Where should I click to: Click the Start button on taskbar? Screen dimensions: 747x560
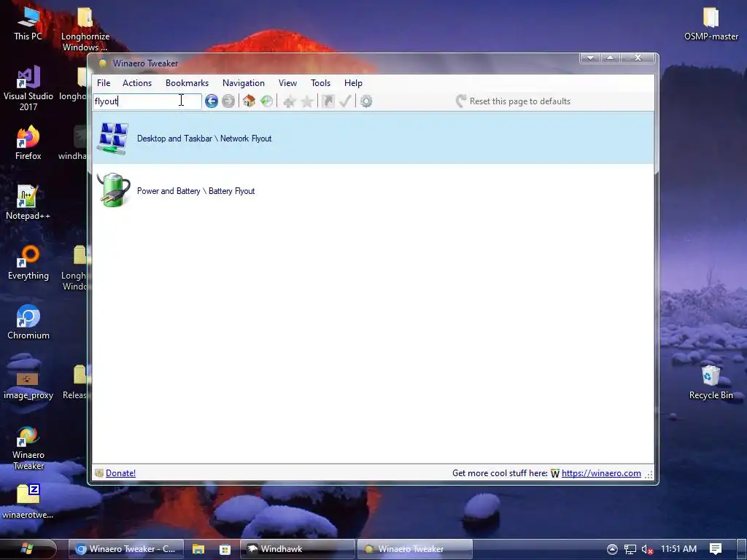(x=28, y=549)
